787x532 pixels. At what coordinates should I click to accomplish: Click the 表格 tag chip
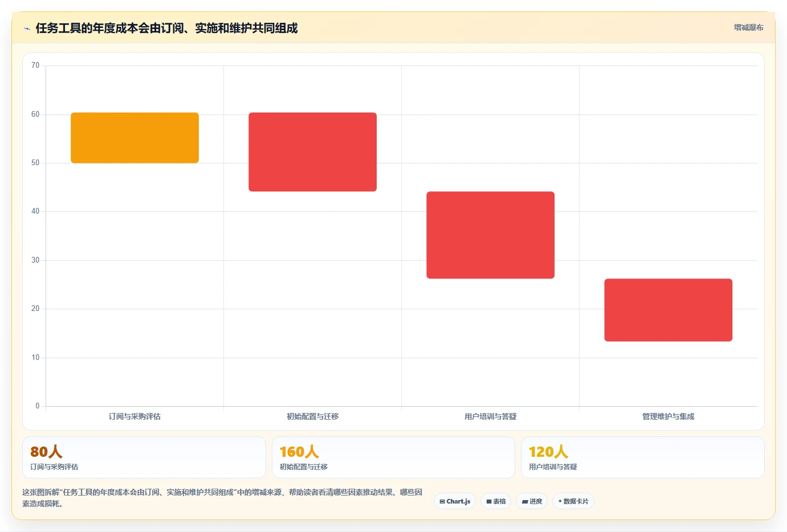pos(496,501)
